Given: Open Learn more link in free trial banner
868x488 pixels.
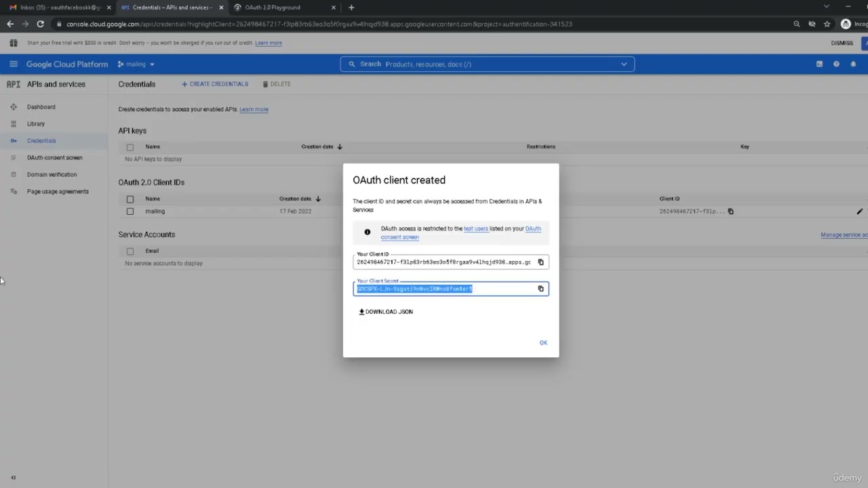Looking at the screenshot, I should pyautogui.click(x=269, y=43).
